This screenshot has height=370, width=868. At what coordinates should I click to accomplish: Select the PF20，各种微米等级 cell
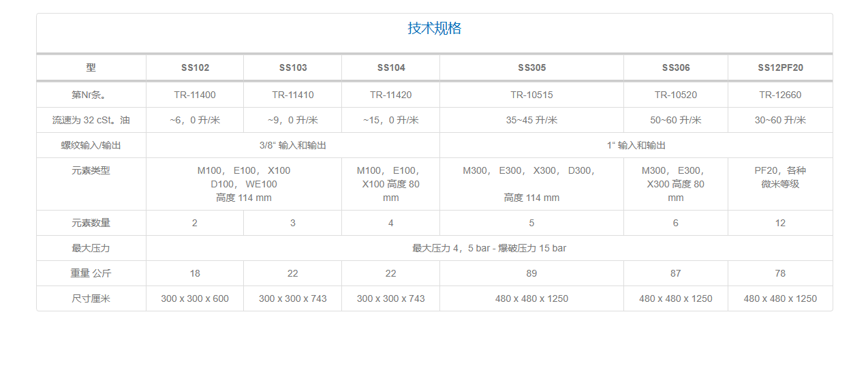[780, 177]
